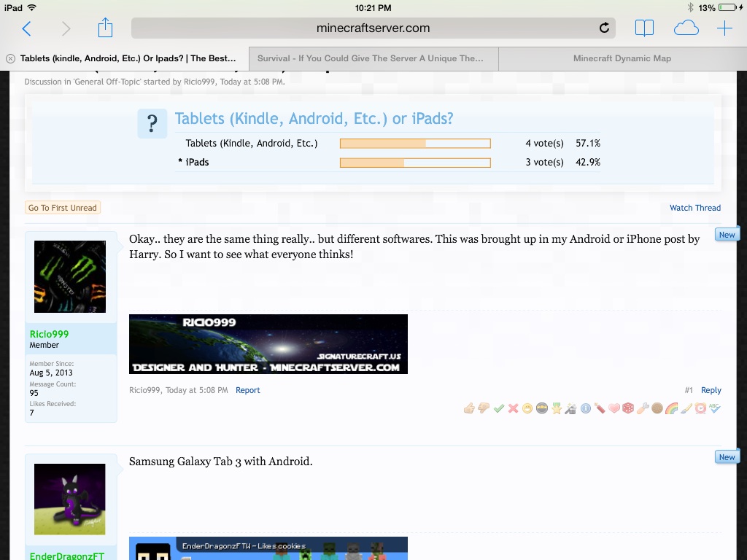Rate post with paintbrush icon
The height and width of the screenshot is (560, 747).
[x=686, y=408]
